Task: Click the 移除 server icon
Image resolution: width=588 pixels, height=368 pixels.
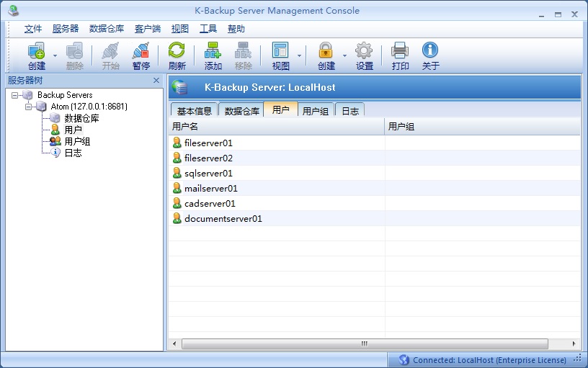Action: (243, 50)
